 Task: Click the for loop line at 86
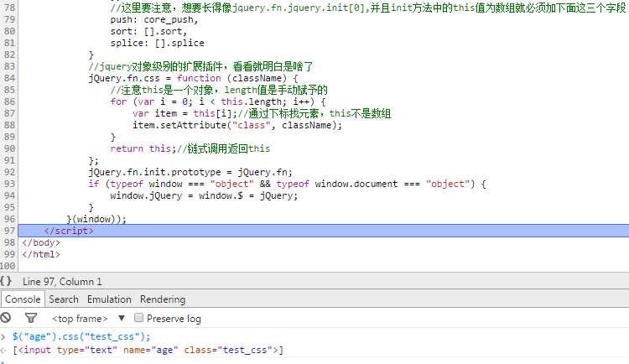(219, 101)
